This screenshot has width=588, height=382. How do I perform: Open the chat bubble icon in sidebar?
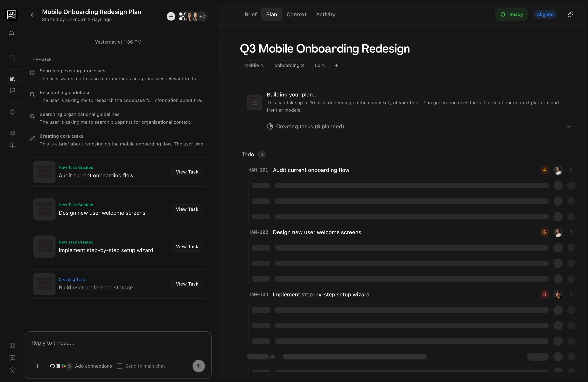point(12,57)
